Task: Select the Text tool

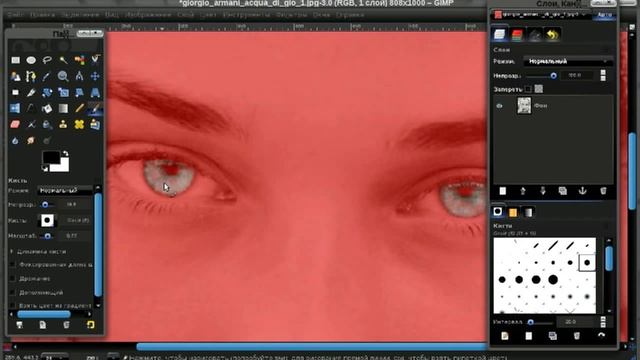Action: [31, 109]
